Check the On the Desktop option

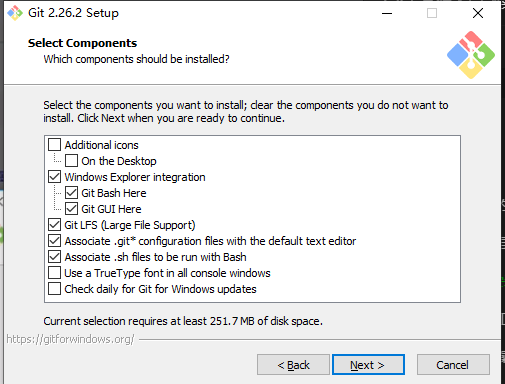(71, 161)
